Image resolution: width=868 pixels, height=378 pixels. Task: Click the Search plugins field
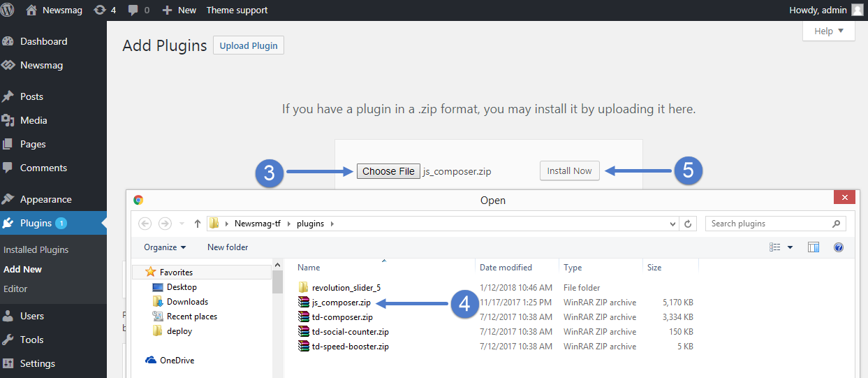775,224
